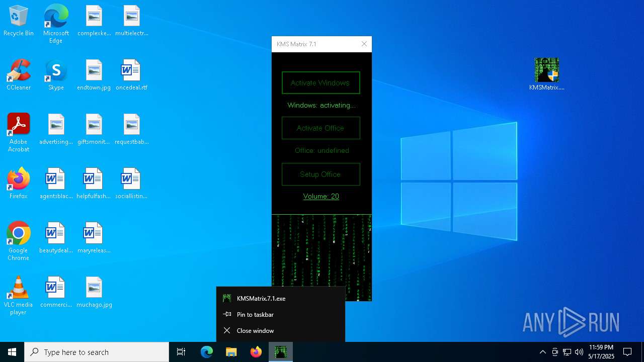The image size is (644, 362).
Task: Click the Task View button
Action: click(x=181, y=352)
